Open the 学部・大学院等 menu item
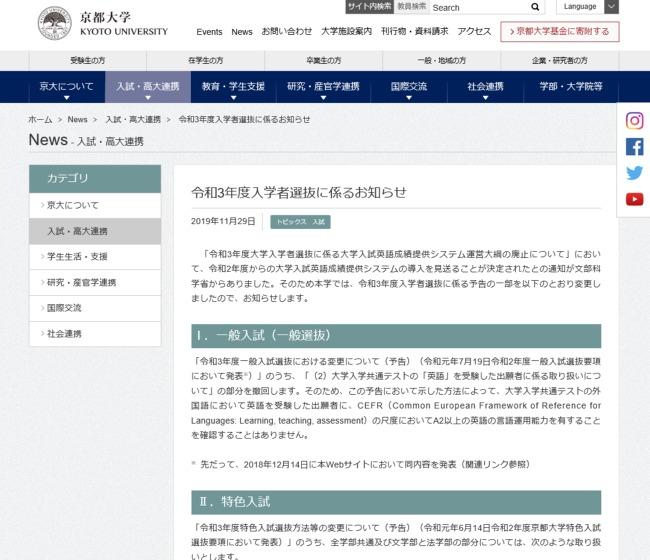The width and height of the screenshot is (650, 560). point(571,87)
